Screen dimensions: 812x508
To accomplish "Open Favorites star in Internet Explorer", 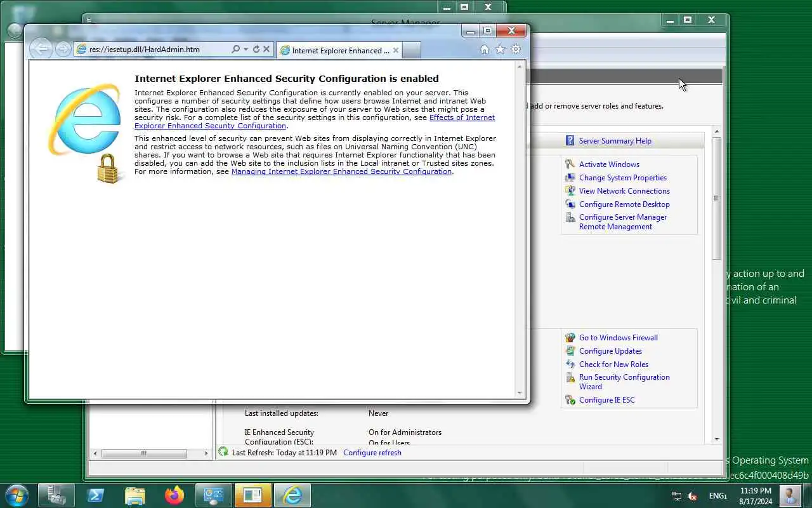I will pos(500,50).
